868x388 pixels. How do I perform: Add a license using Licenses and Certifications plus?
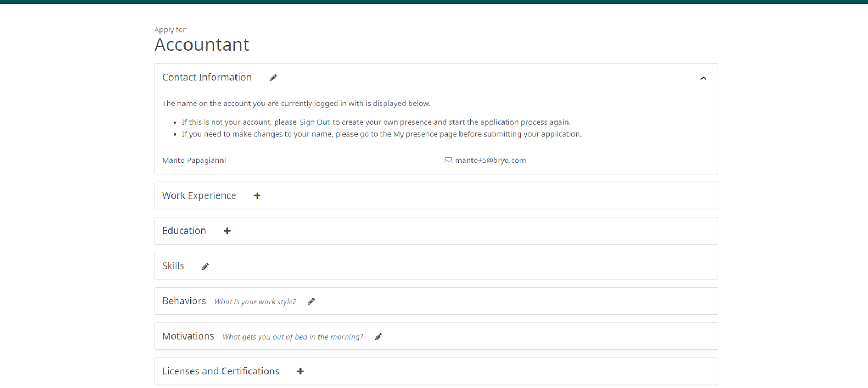pos(301,372)
